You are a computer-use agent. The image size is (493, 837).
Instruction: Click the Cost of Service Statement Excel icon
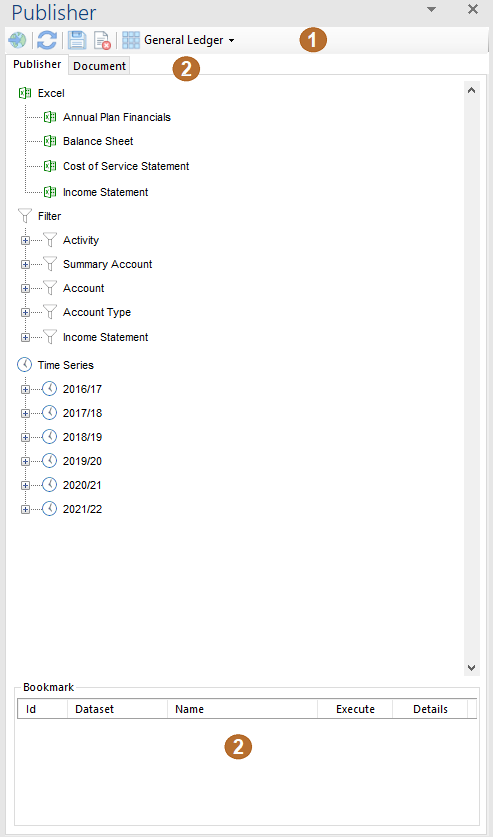pyautogui.click(x=50, y=166)
